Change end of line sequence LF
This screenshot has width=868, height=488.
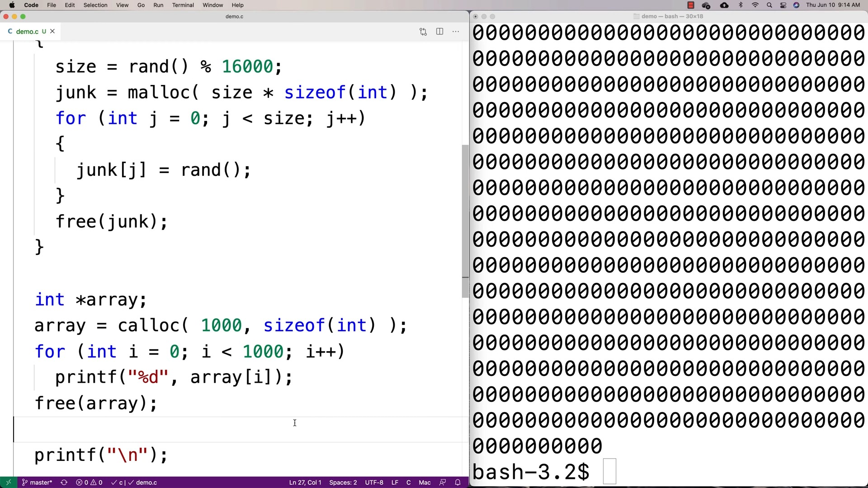tap(395, 482)
